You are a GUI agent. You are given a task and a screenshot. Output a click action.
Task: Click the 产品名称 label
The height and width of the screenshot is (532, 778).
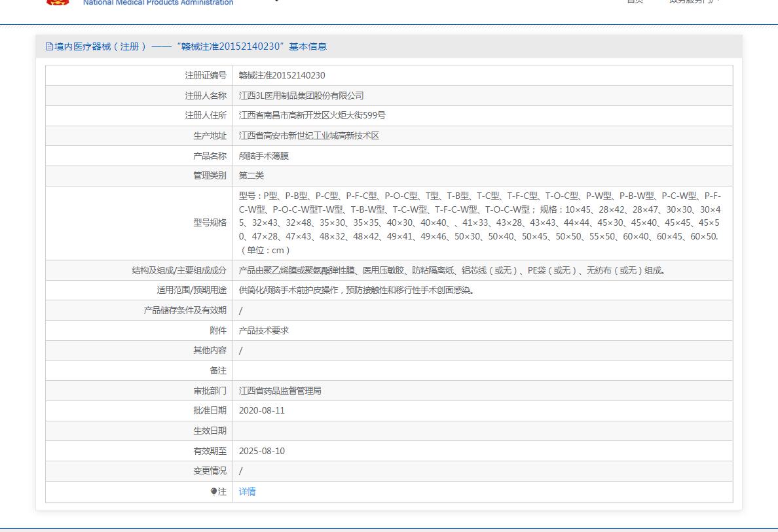[210, 156]
